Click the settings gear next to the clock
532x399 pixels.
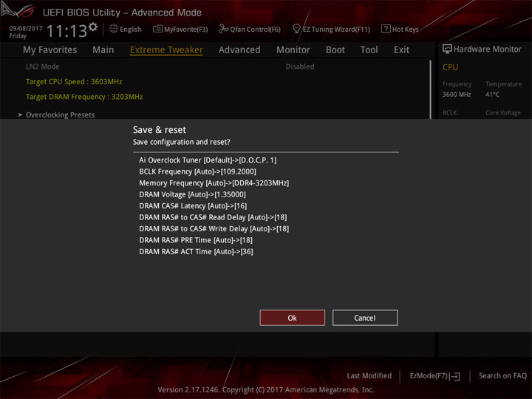[x=93, y=27]
